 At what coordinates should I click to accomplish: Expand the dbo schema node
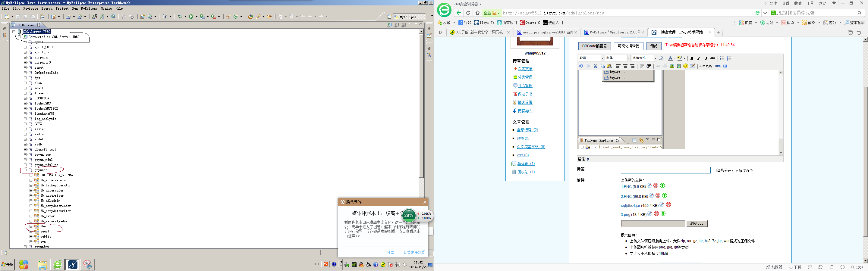[31, 226]
